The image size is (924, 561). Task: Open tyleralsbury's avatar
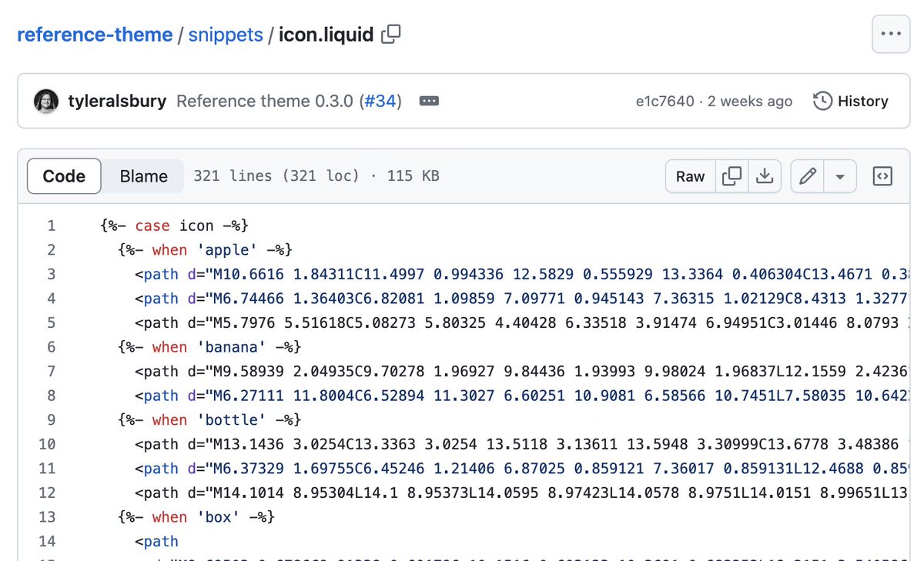coord(46,101)
